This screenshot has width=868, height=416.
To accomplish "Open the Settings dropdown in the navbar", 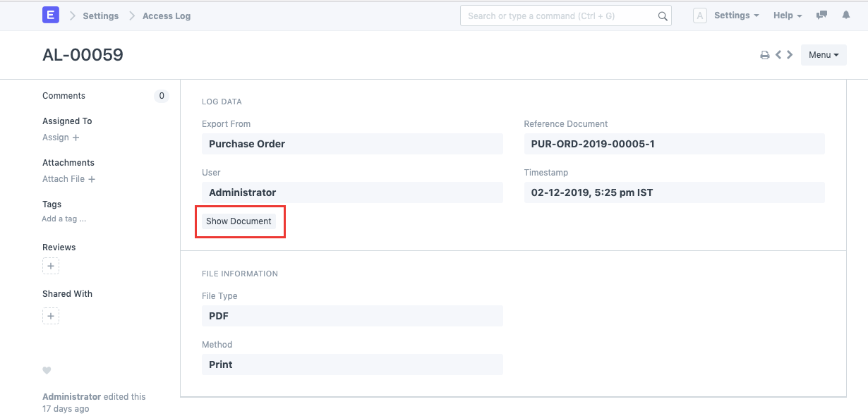I will 736,15.
